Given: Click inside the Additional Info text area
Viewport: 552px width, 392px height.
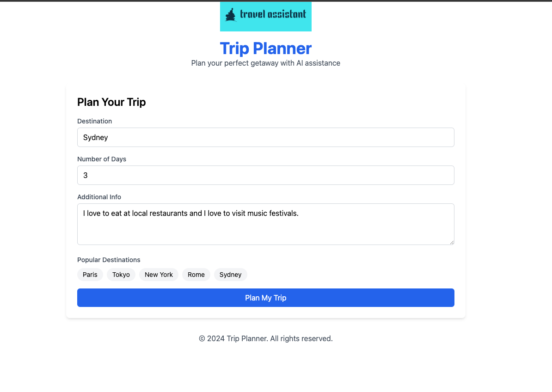Looking at the screenshot, I should pyautogui.click(x=266, y=224).
